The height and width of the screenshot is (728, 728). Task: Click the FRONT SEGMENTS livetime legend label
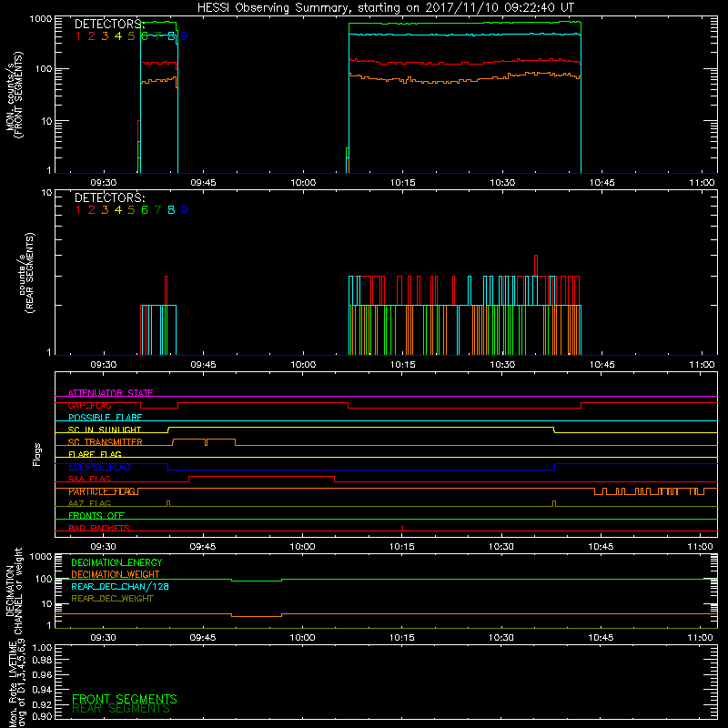125,699
